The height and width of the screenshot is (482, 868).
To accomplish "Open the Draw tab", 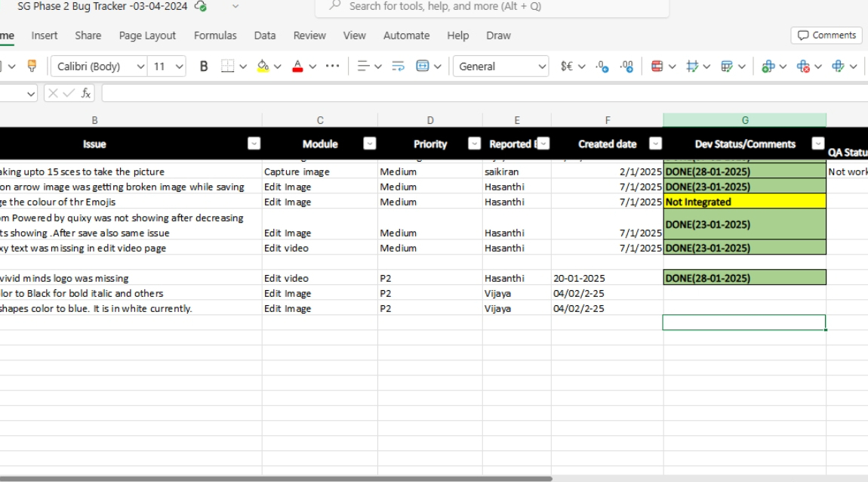I will click(x=498, y=36).
